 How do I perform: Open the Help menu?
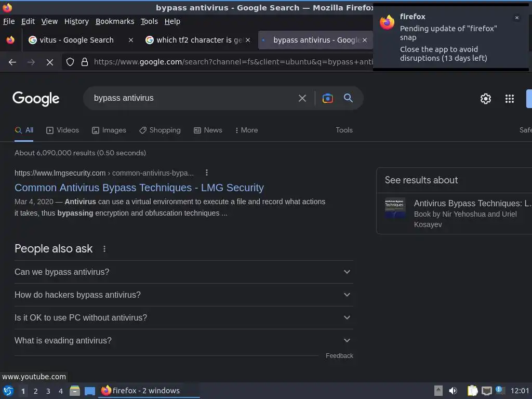point(172,21)
